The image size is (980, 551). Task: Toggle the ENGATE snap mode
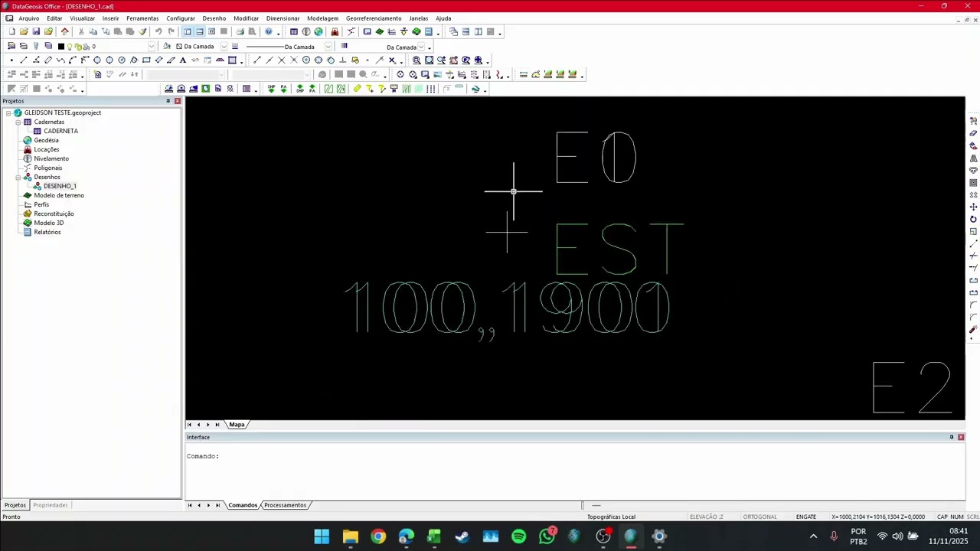tap(805, 517)
